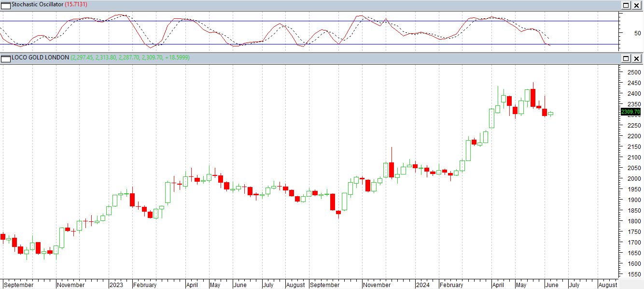This screenshot has height=289, width=644.
Task: Close the Stochastic Oscillator pane
Action: tap(637, 5)
